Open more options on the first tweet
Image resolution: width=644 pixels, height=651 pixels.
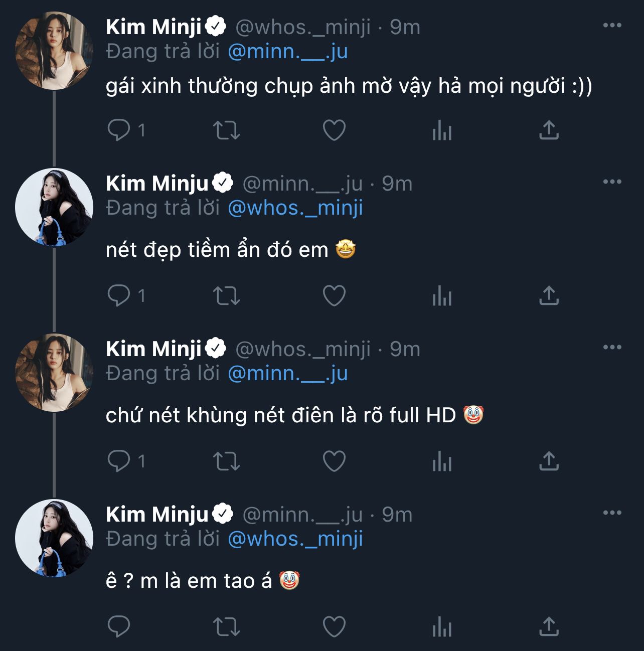612,26
